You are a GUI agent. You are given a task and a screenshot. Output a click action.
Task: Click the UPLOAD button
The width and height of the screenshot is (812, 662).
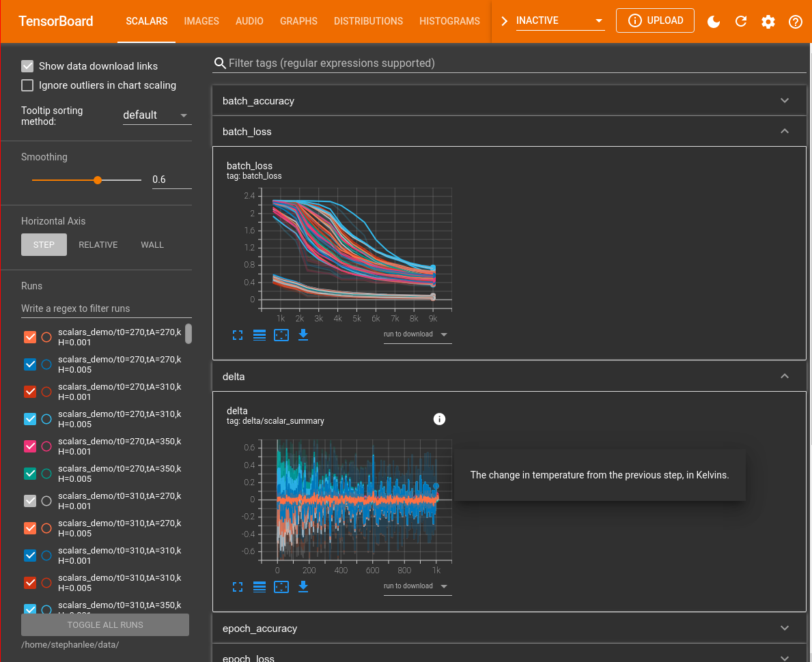tap(655, 20)
